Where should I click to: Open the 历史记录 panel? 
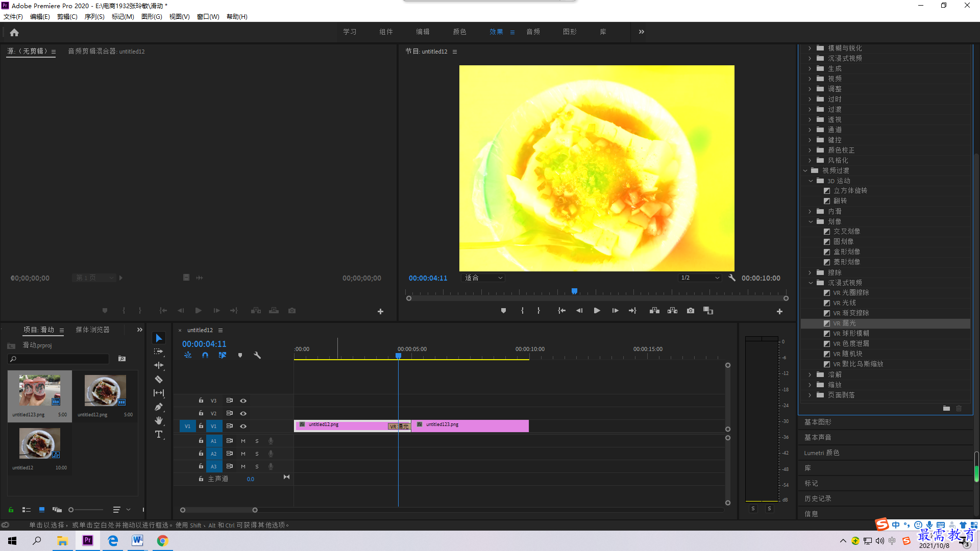[818, 498]
